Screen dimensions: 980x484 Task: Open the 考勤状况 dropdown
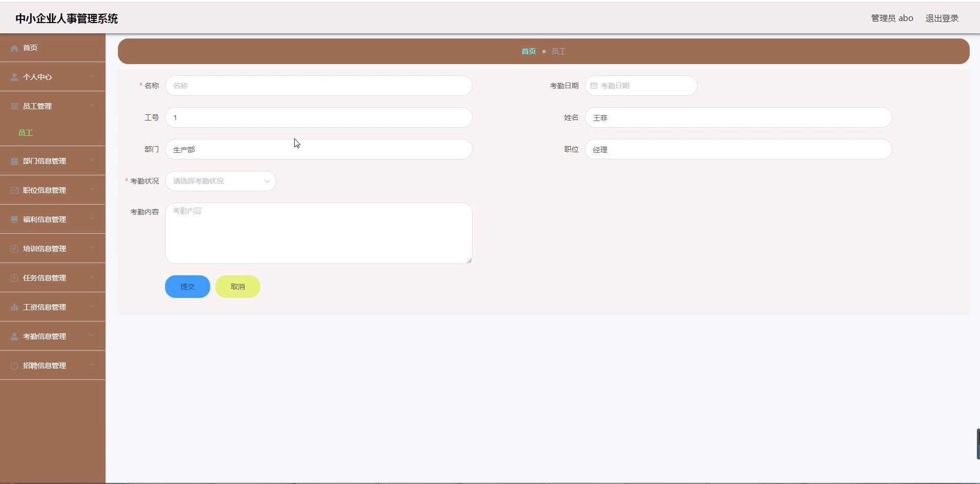tap(220, 181)
